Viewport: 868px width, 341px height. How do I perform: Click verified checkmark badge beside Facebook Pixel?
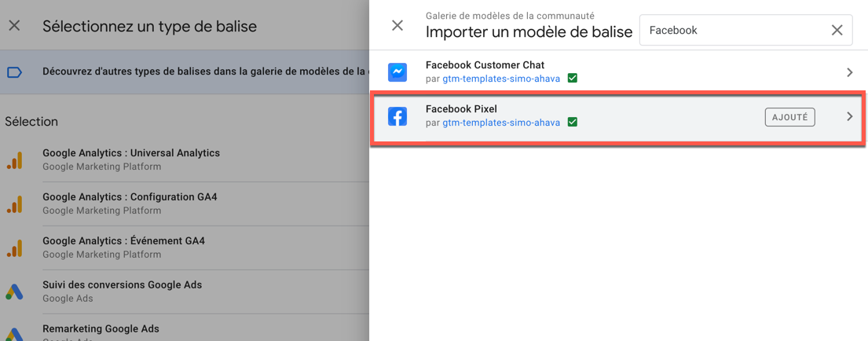pos(573,123)
